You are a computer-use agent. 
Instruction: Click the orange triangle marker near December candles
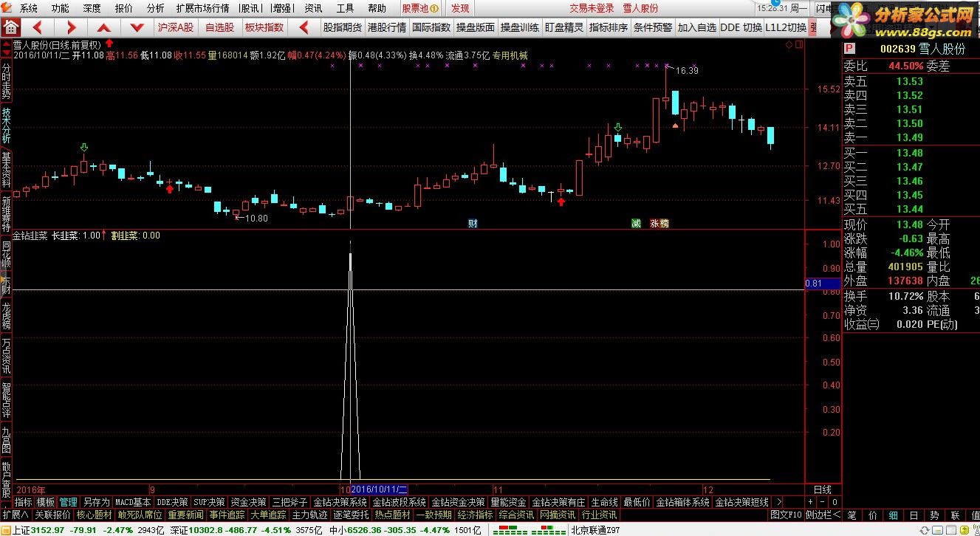click(x=675, y=126)
